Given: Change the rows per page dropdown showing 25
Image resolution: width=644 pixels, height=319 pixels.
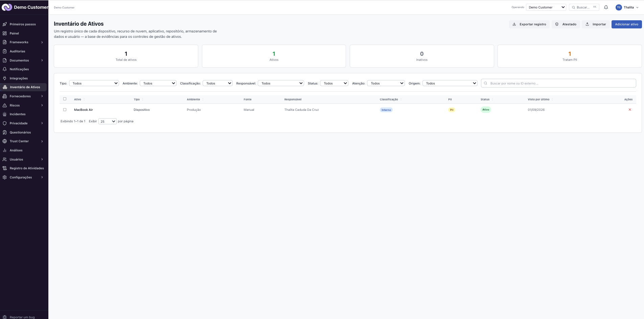Looking at the screenshot, I should pos(108,121).
